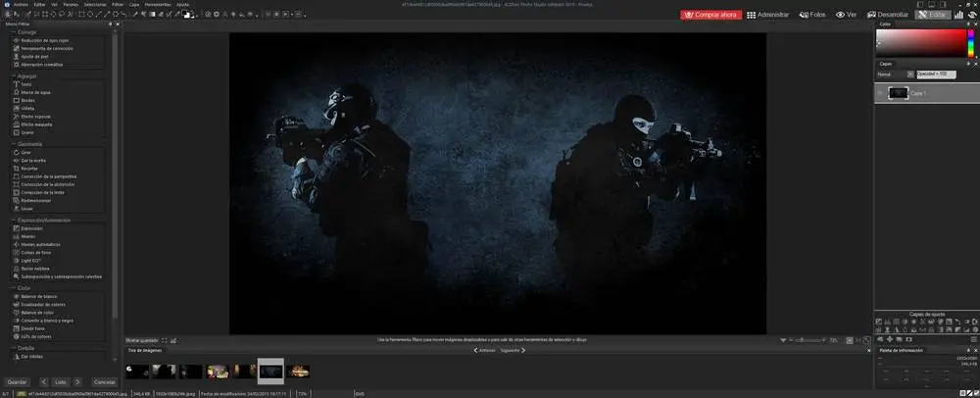Toggle visibility of Capa 1 layer

click(x=880, y=93)
